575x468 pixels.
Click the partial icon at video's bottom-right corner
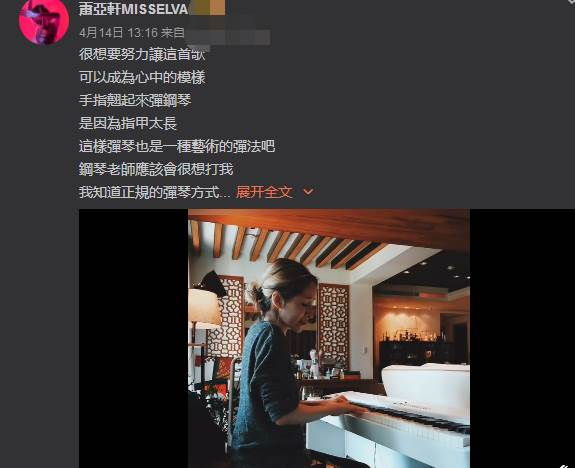pos(567,465)
